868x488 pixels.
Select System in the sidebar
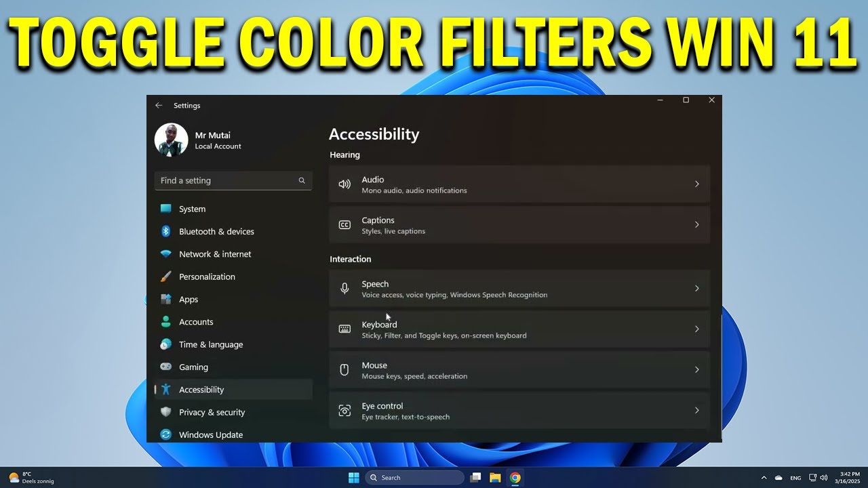[x=233, y=209]
